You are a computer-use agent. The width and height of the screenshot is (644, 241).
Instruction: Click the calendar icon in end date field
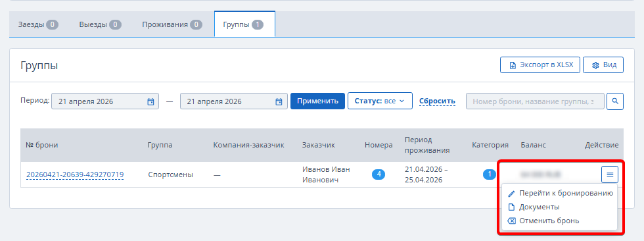[x=279, y=101]
